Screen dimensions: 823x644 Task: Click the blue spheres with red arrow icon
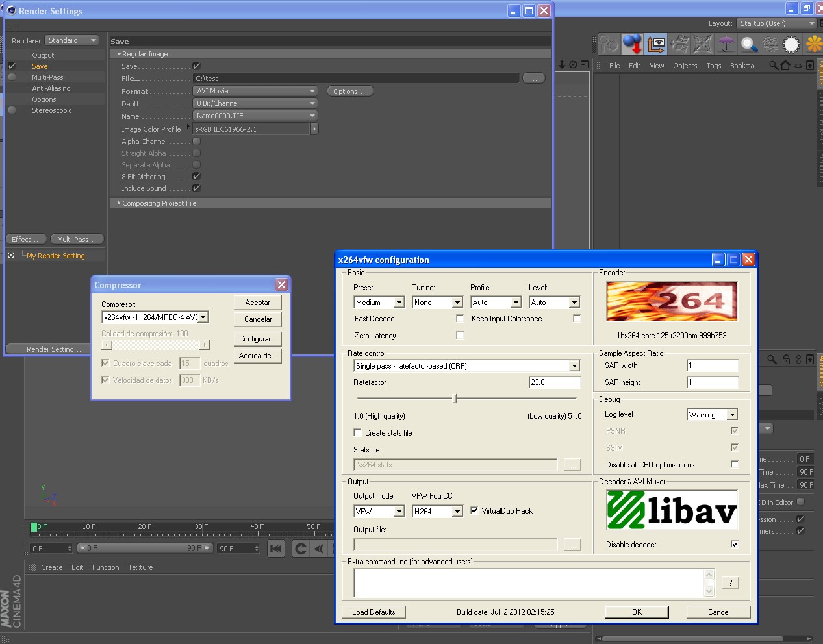[632, 44]
